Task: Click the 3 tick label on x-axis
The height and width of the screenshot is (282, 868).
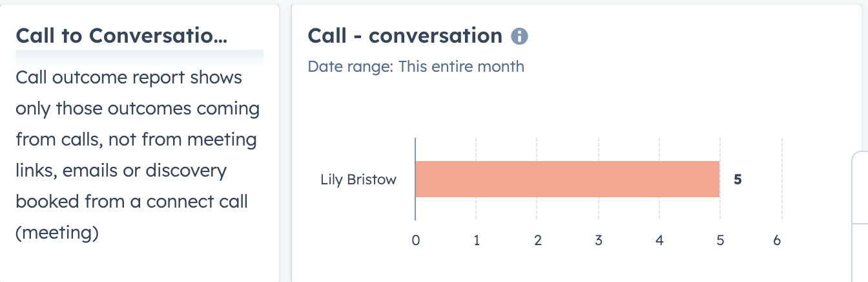Action: point(599,241)
